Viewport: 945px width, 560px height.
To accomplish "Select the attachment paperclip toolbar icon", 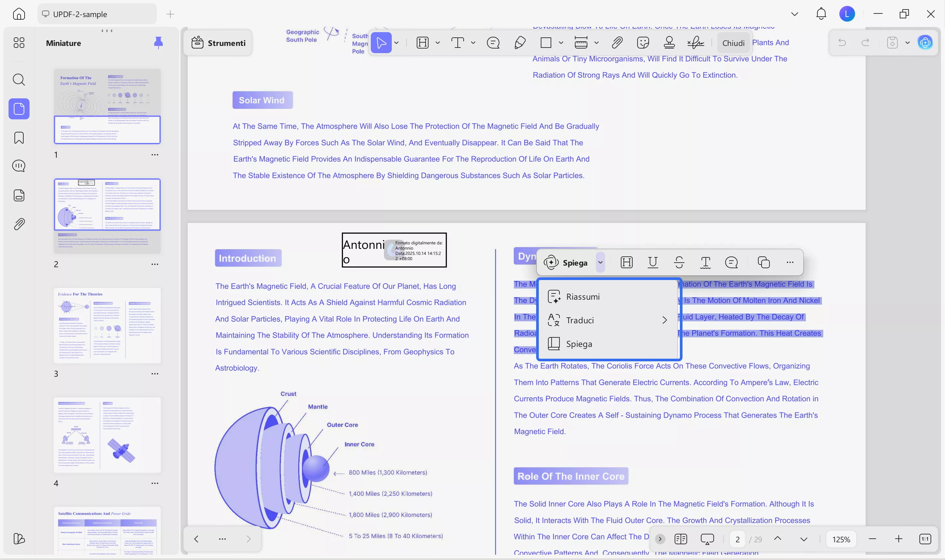I will [617, 43].
